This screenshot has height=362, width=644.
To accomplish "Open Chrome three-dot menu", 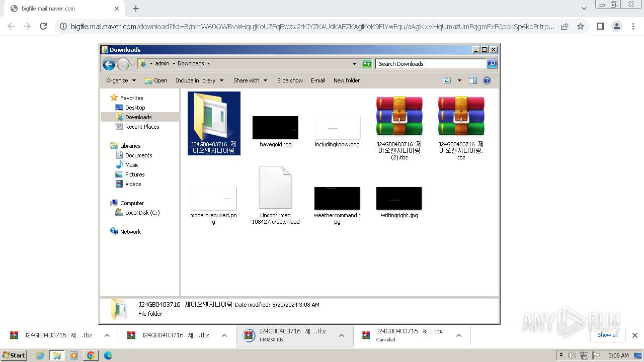I will tap(633, 26).
